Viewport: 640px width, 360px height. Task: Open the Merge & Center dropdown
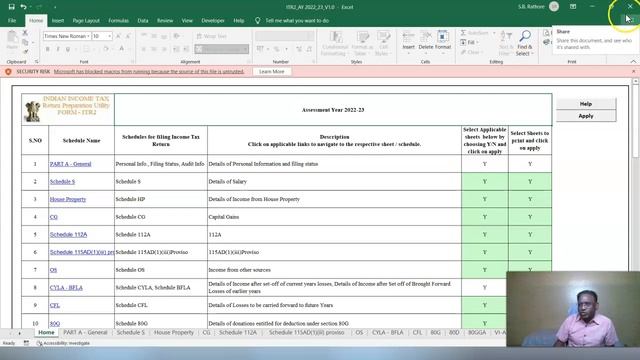246,49
